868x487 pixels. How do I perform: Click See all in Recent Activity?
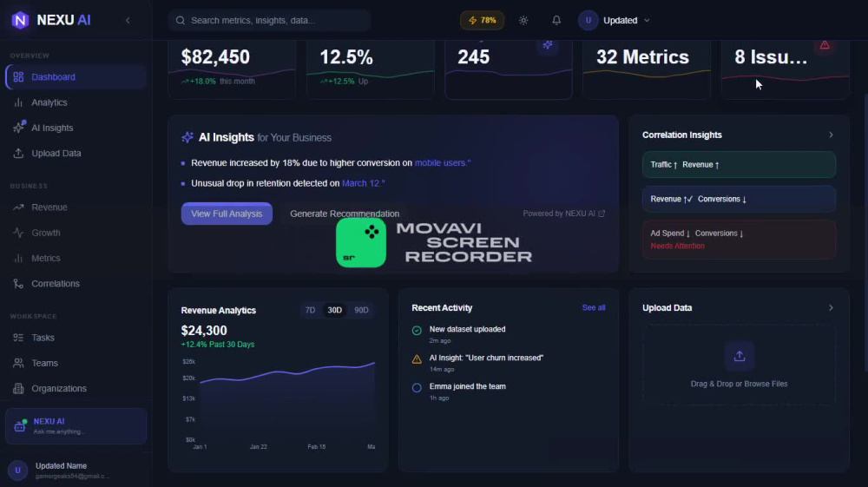click(594, 307)
